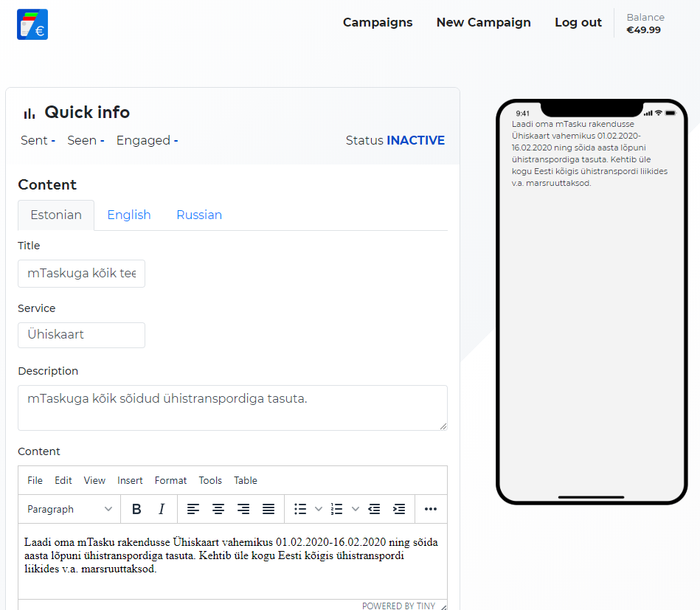The image size is (700, 610).
Task: Open the Paragraph format dropdown
Action: point(69,509)
